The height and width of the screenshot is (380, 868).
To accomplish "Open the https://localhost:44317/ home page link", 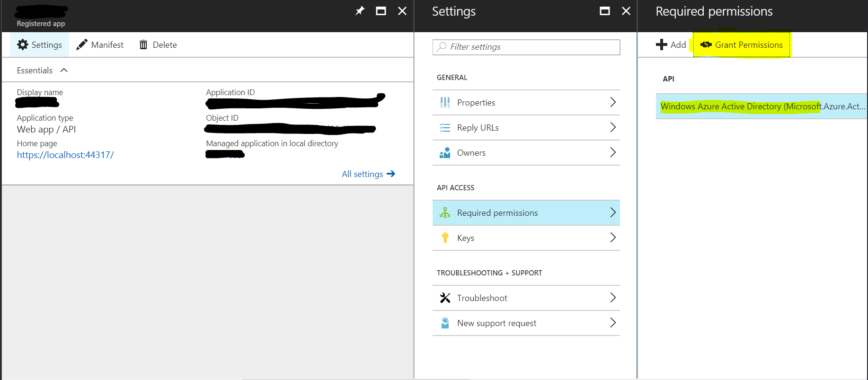I will coord(65,155).
